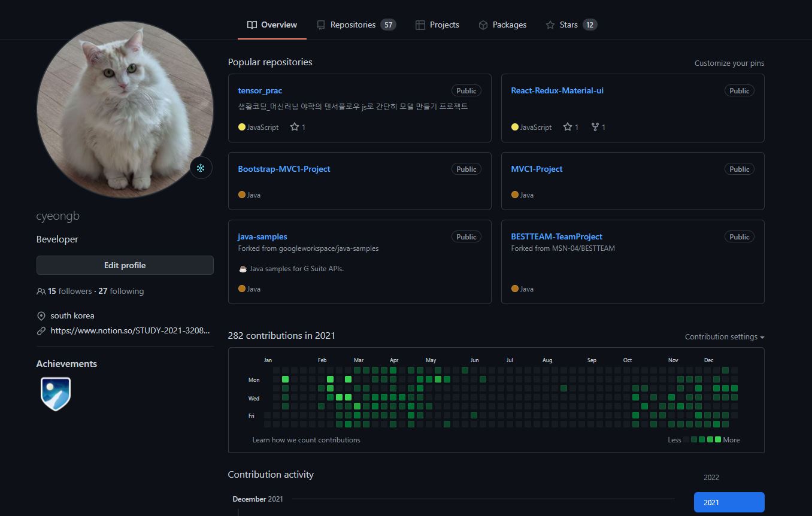Image resolution: width=812 pixels, height=516 pixels.
Task: Click the 'Forked from googleworkspace/java-samples' text
Action: (x=308, y=248)
